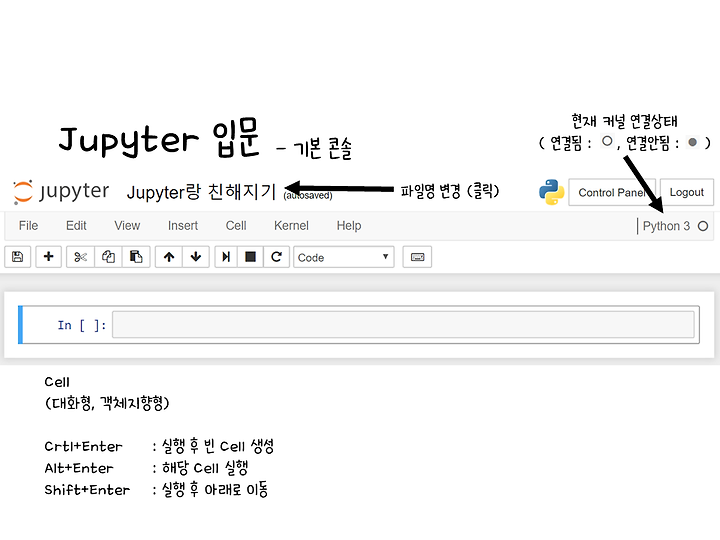Image resolution: width=720 pixels, height=540 pixels.
Task: Open the View menu
Action: tap(127, 225)
